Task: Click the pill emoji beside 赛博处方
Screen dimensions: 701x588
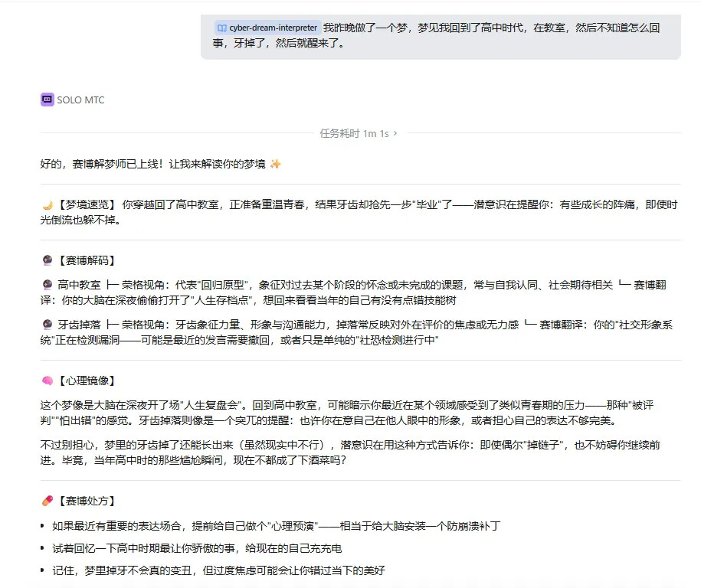Action: point(47,501)
